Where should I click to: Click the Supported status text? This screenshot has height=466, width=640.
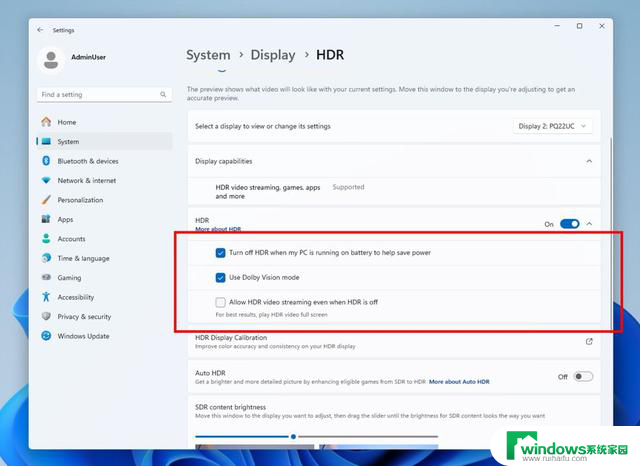348,187
